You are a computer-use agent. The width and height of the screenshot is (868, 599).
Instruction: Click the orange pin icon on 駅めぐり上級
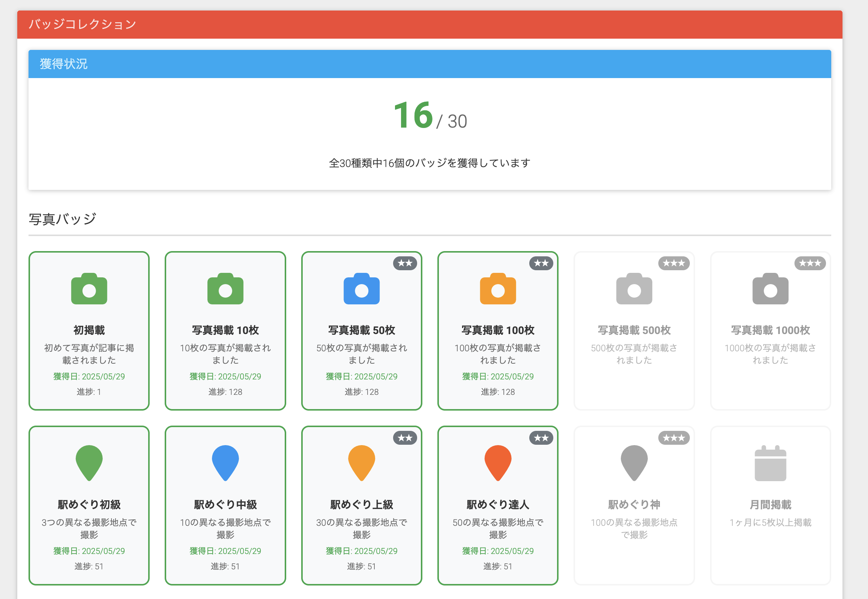(x=362, y=463)
